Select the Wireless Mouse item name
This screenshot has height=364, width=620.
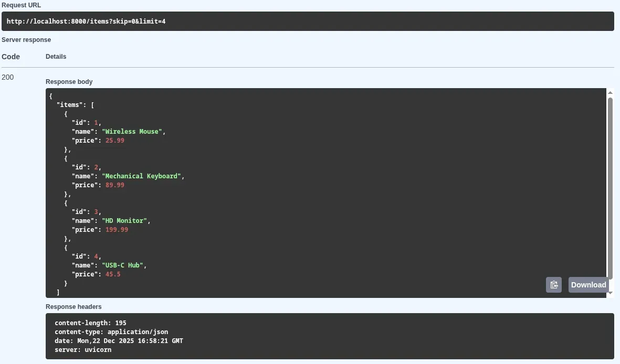coord(132,131)
